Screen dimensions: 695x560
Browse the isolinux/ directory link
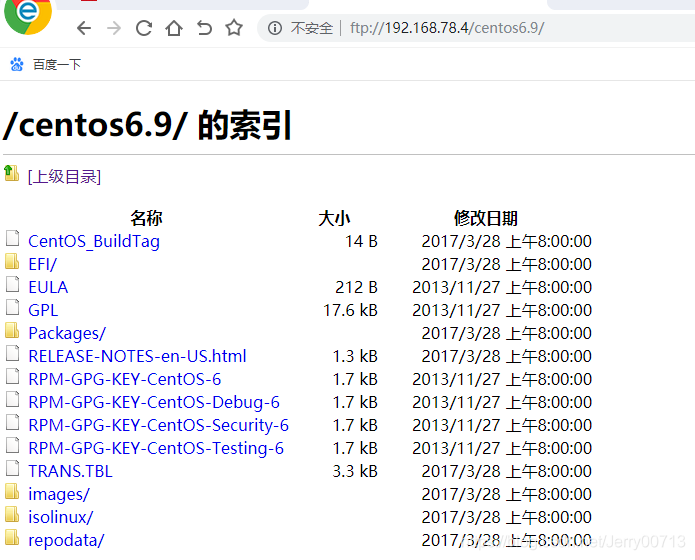click(61, 517)
